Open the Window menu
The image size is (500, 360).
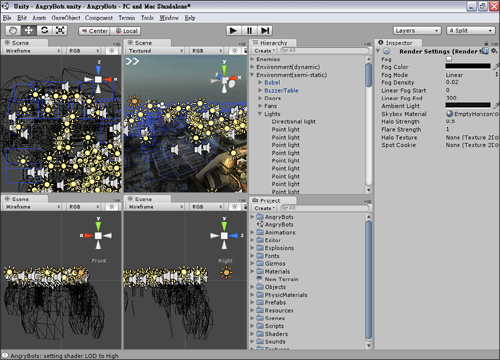point(169,18)
